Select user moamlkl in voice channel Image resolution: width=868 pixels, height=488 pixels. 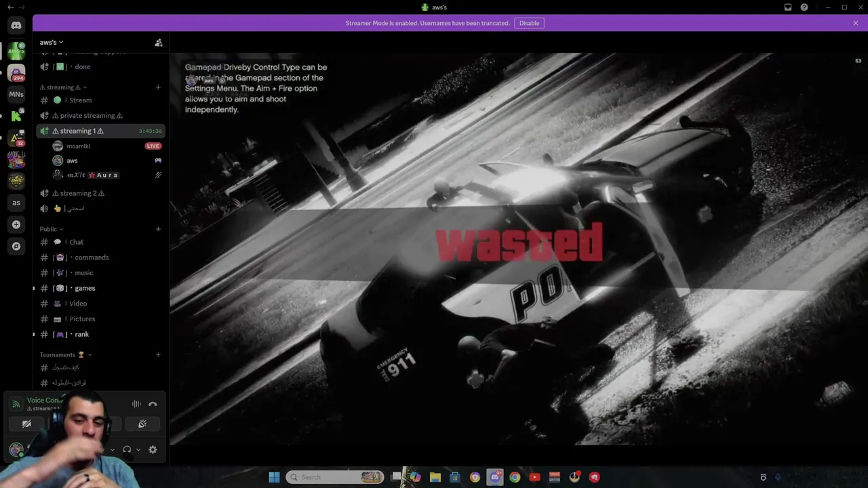coord(107,146)
